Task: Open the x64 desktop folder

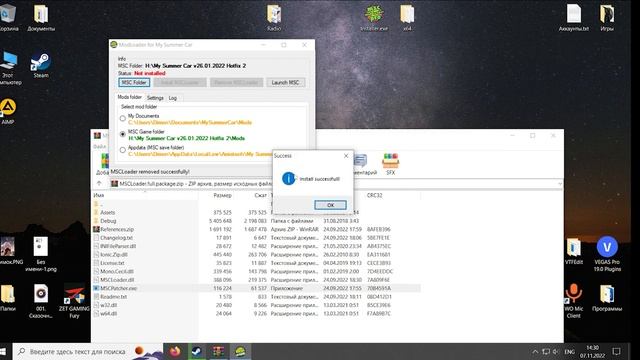Action: click(x=407, y=18)
